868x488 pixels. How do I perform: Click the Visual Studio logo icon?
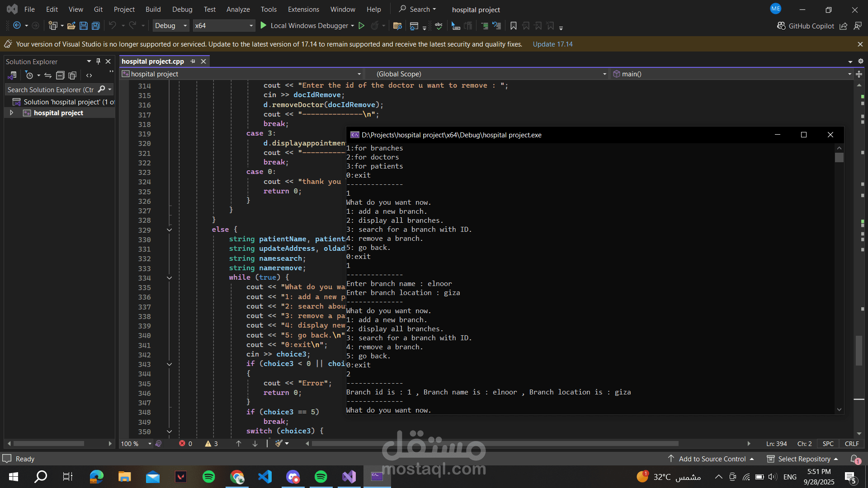coord(12,9)
